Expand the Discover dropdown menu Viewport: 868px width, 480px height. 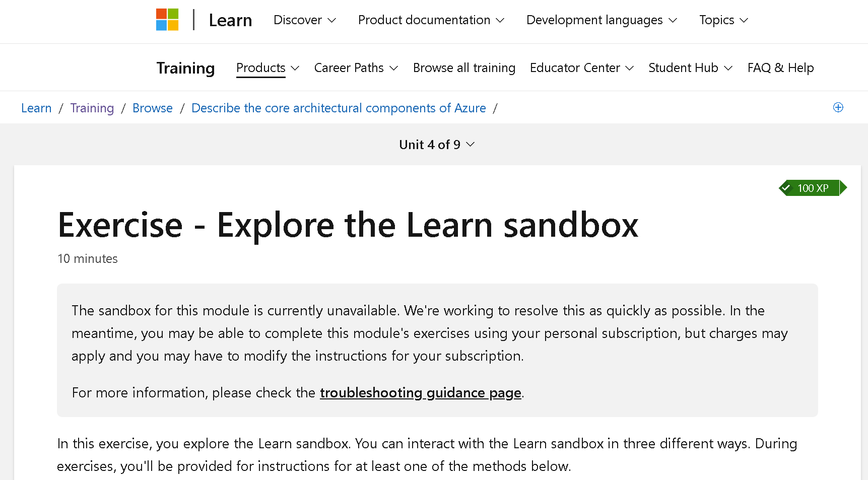(x=305, y=20)
